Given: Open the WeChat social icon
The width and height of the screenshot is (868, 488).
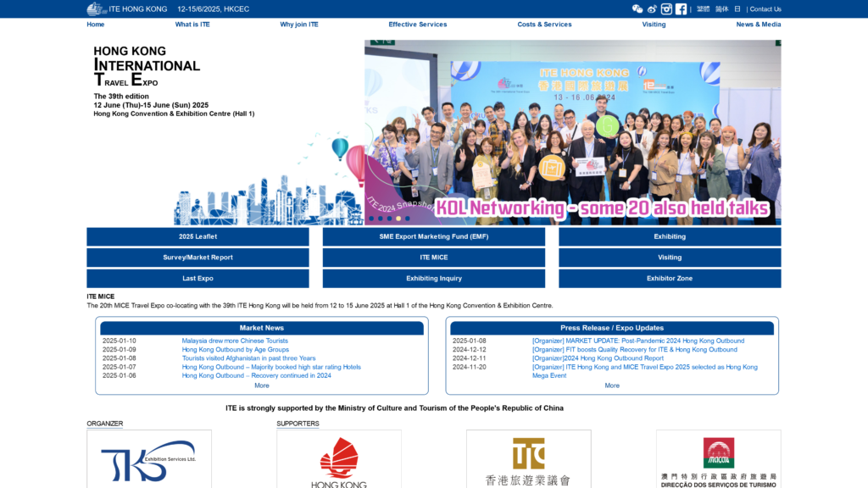Looking at the screenshot, I should pyautogui.click(x=637, y=8).
